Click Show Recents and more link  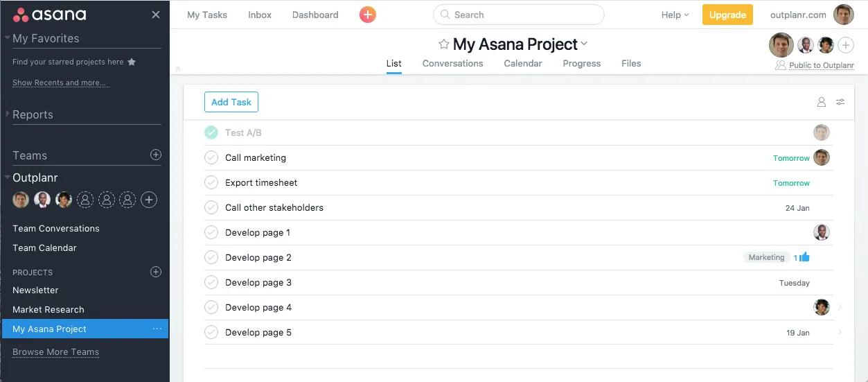click(x=61, y=83)
